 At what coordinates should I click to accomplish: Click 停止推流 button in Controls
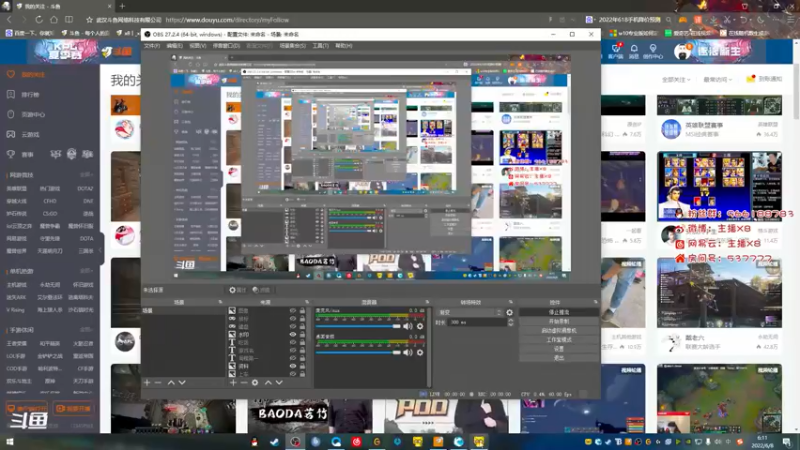click(559, 312)
